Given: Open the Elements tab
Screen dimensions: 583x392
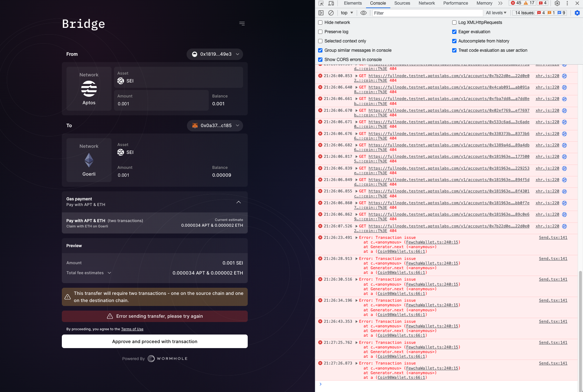Looking at the screenshot, I should pos(353,3).
